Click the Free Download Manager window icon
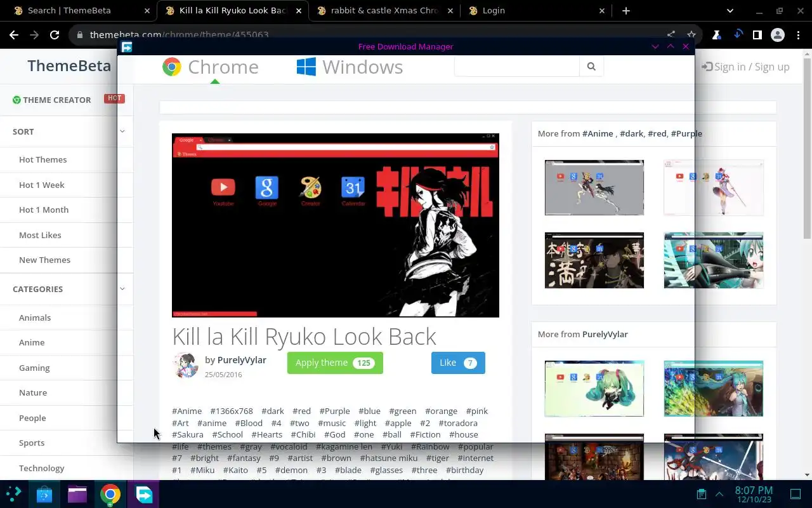This screenshot has width=812, height=508. (127, 47)
